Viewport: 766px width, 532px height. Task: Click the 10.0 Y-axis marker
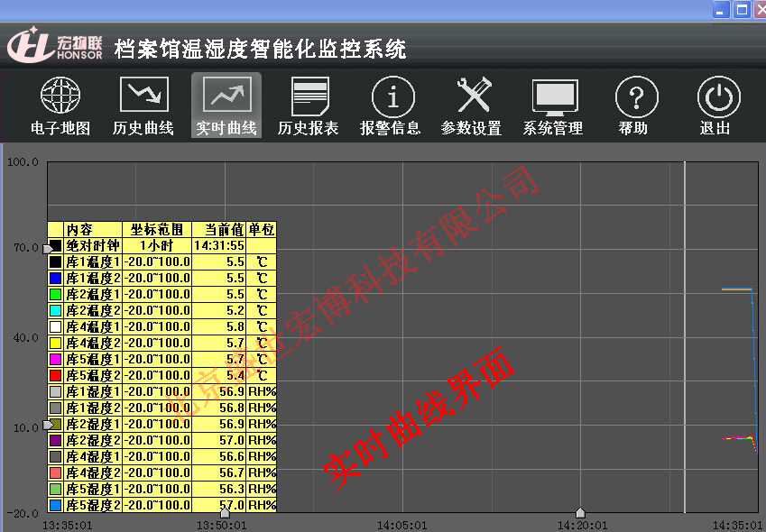48,425
